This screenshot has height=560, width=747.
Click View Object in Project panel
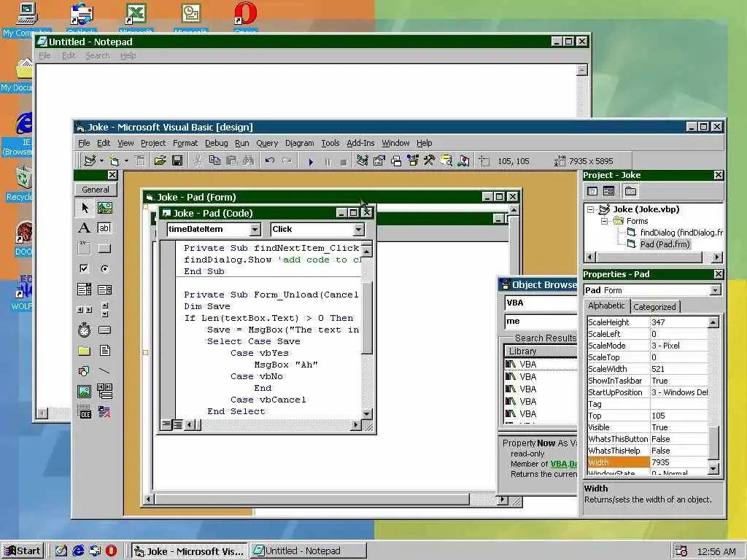pyautogui.click(x=609, y=192)
